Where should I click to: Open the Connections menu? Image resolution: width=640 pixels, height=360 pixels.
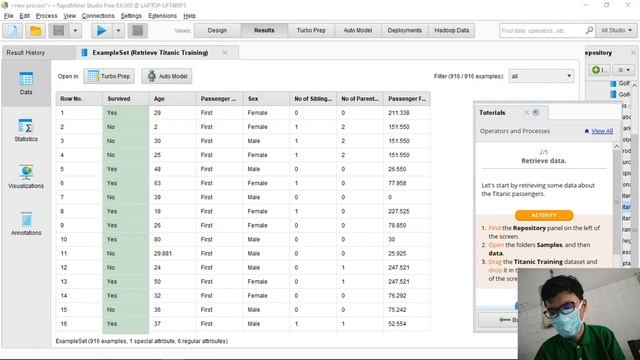click(98, 16)
